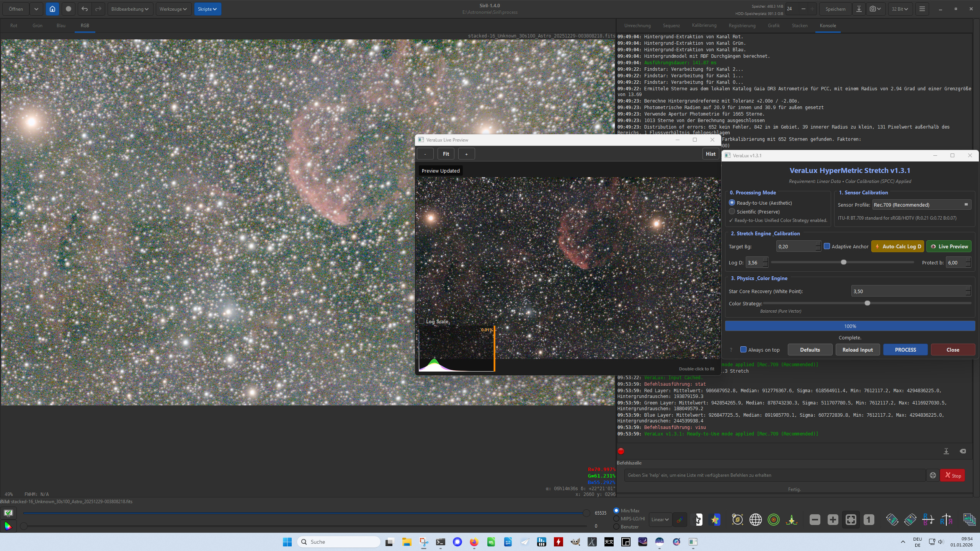Open the hamburger menu icon
The image size is (980, 551).
point(922,9)
